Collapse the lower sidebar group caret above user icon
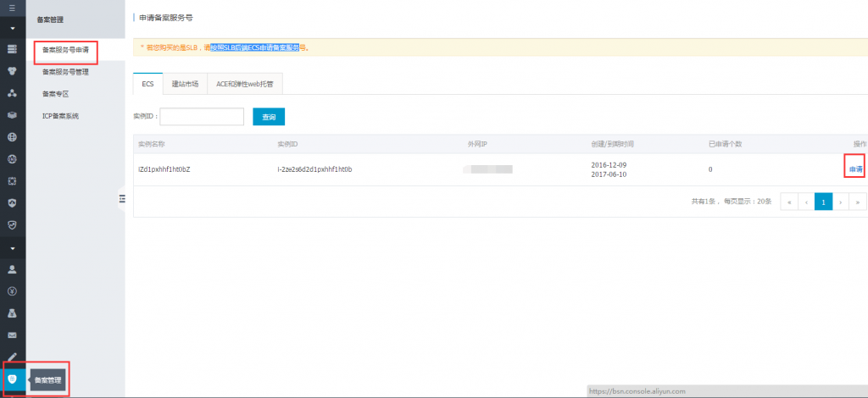 click(x=13, y=248)
